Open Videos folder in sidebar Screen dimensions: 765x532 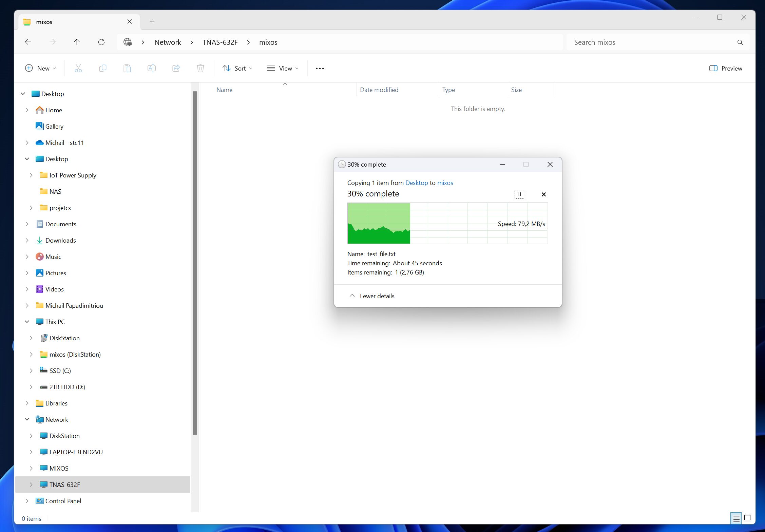click(54, 289)
